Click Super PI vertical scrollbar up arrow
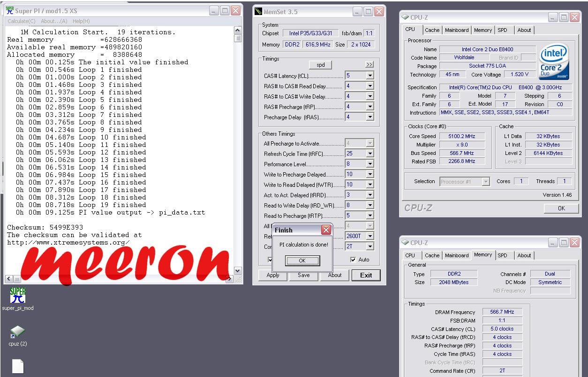This screenshot has width=588, height=377. pos(237,31)
